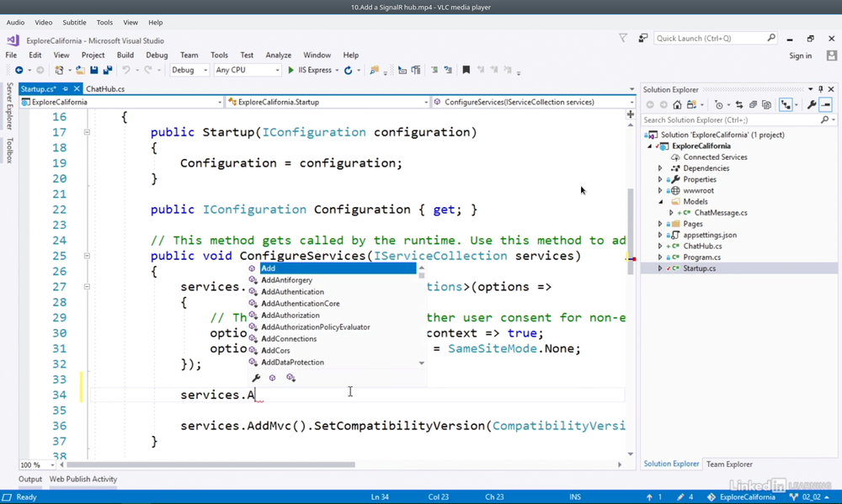This screenshot has width=842, height=504.
Task: Click the uncomment selected lines icon
Action: 448,71
